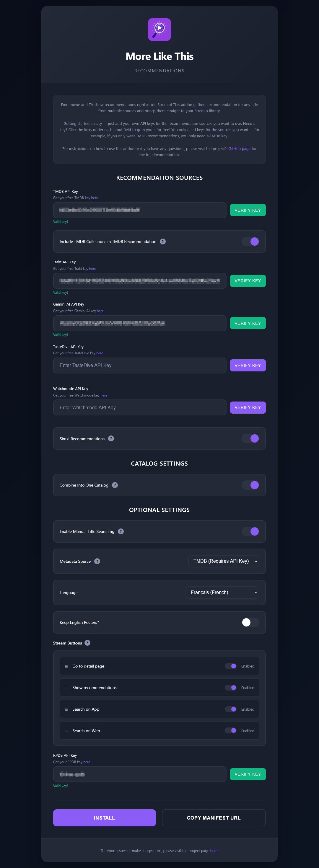
Task: Open the GitHub page link
Action: (240, 149)
